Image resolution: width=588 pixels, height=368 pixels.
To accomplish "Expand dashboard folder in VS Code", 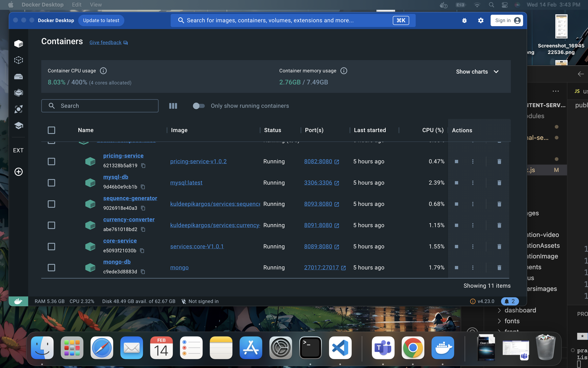I will 499,310.
